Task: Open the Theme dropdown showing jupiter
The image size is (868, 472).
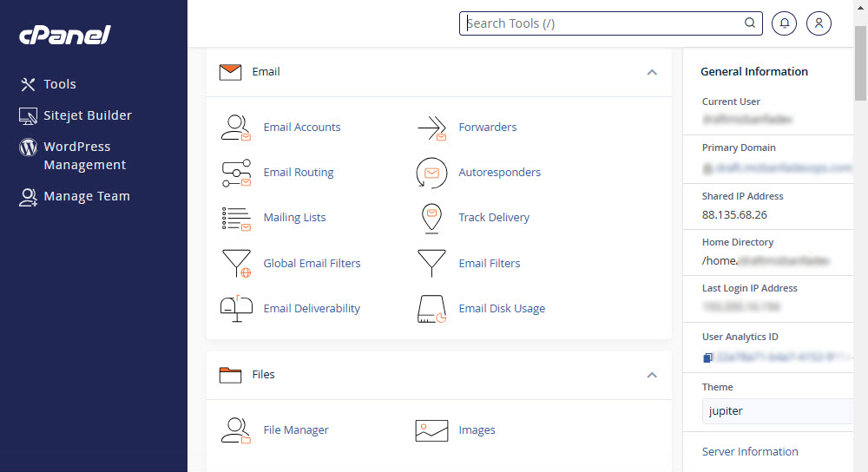Action: pos(777,411)
